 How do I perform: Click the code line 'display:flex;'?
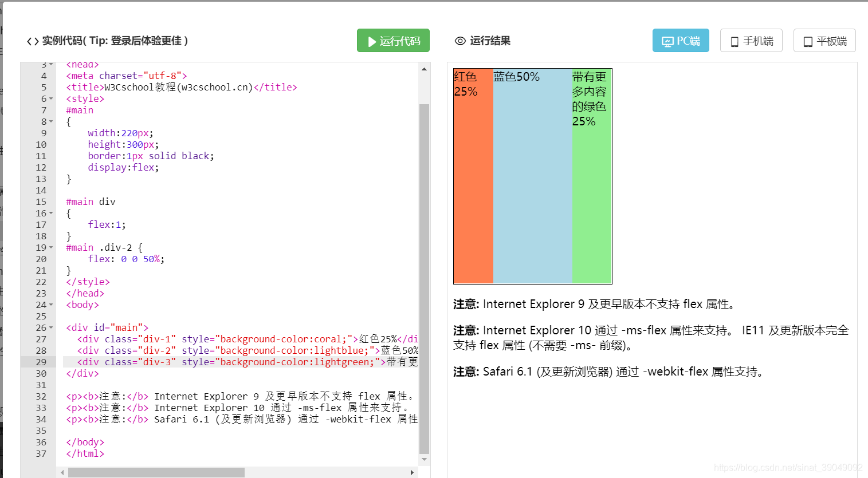pyautogui.click(x=123, y=167)
